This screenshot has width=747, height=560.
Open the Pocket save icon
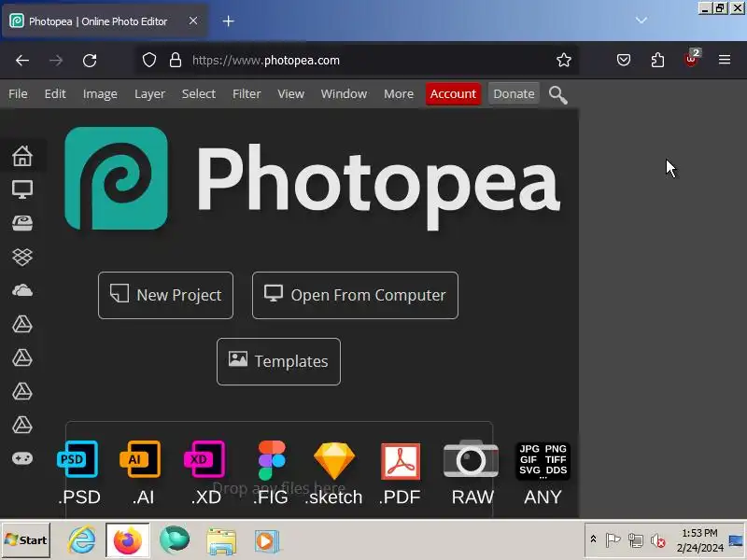pos(623,60)
